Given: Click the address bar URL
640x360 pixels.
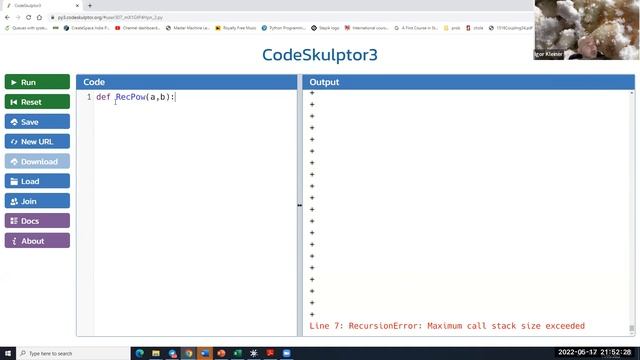Looking at the screenshot, I should tap(110, 18).
